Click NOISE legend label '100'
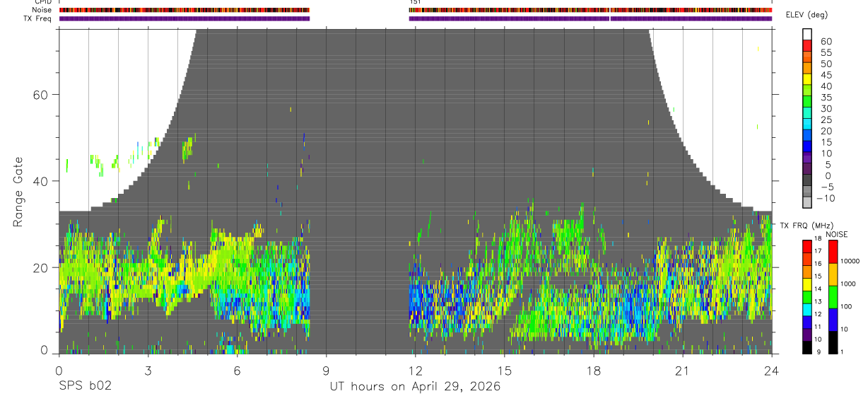Screen dimensions: 868x401 [848, 307]
